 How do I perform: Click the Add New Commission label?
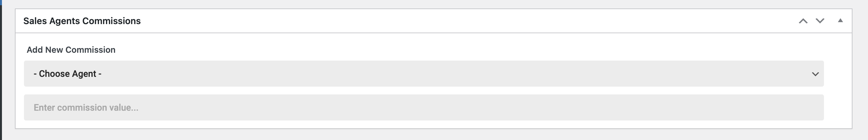coord(71,50)
